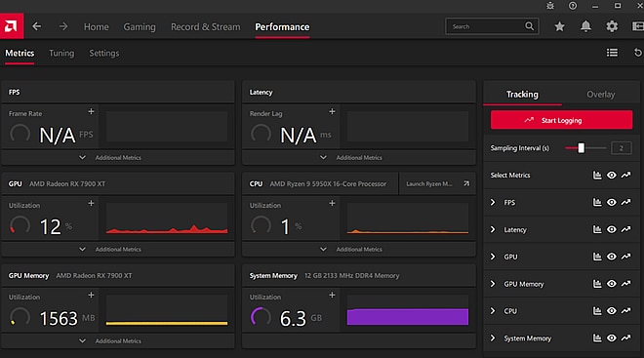Add System Memory Utilization with plus icon
644x358 pixels.
(x=332, y=295)
